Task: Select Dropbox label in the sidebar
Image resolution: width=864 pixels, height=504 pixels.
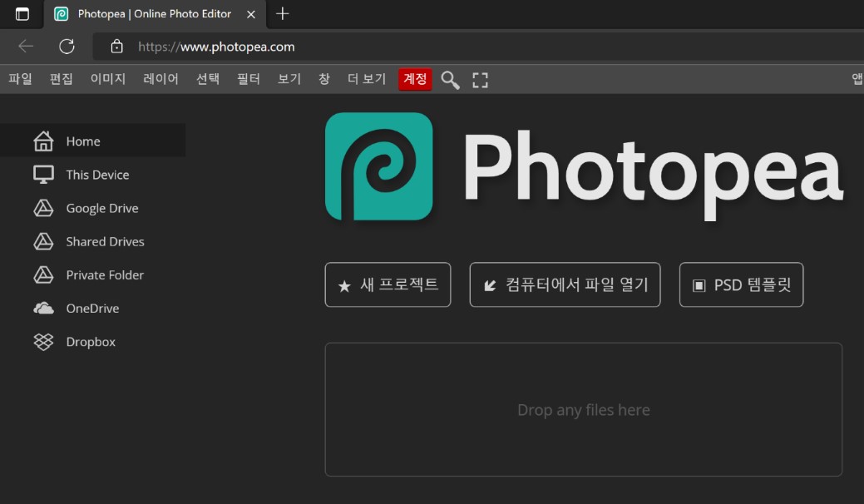Action: [x=91, y=342]
